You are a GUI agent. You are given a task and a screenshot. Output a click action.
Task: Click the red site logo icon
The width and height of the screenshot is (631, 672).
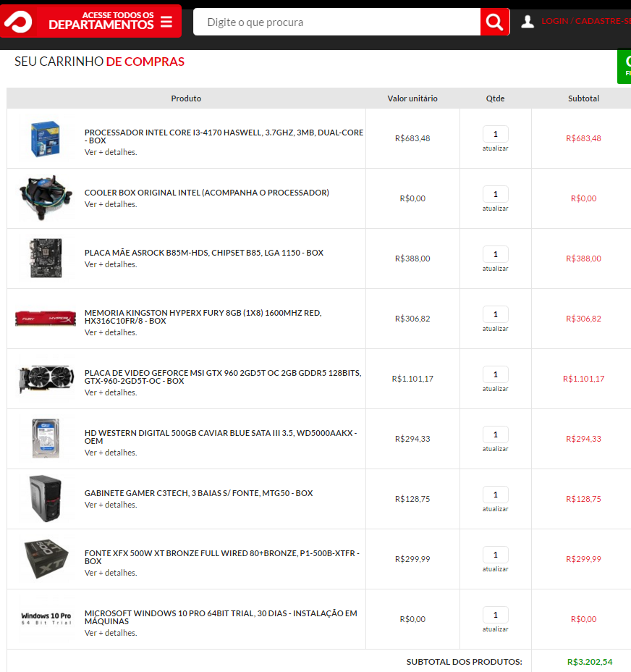coord(18,22)
